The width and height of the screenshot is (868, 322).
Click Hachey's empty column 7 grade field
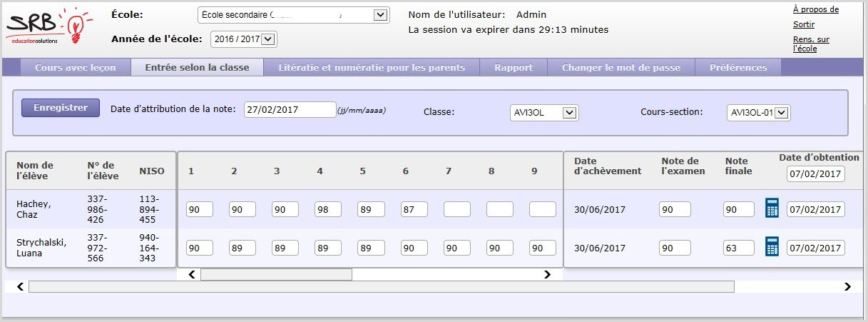[456, 209]
